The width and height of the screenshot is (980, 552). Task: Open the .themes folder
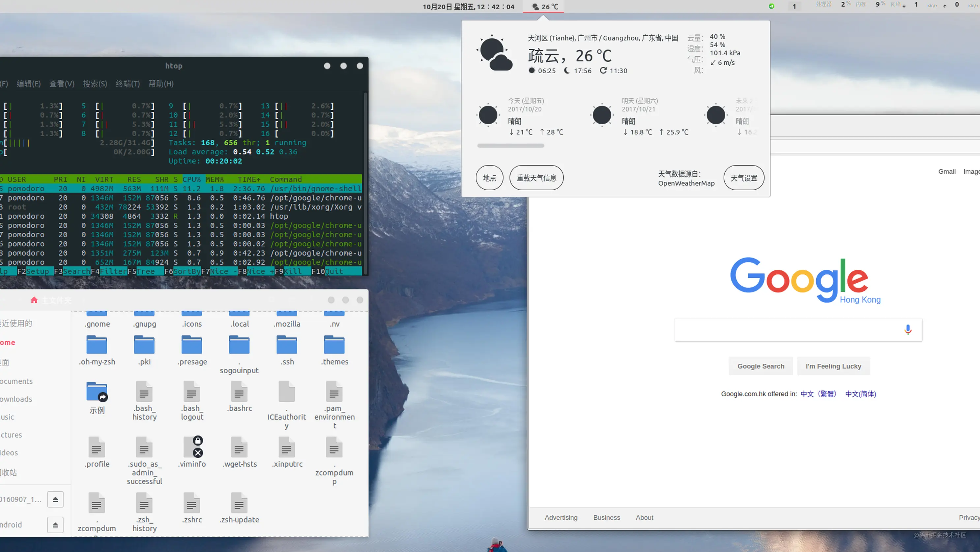[334, 345]
